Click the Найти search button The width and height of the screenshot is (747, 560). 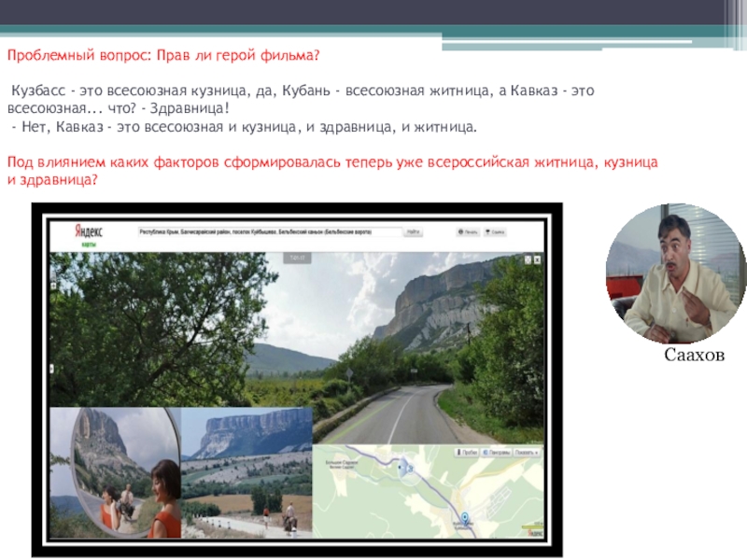click(412, 232)
